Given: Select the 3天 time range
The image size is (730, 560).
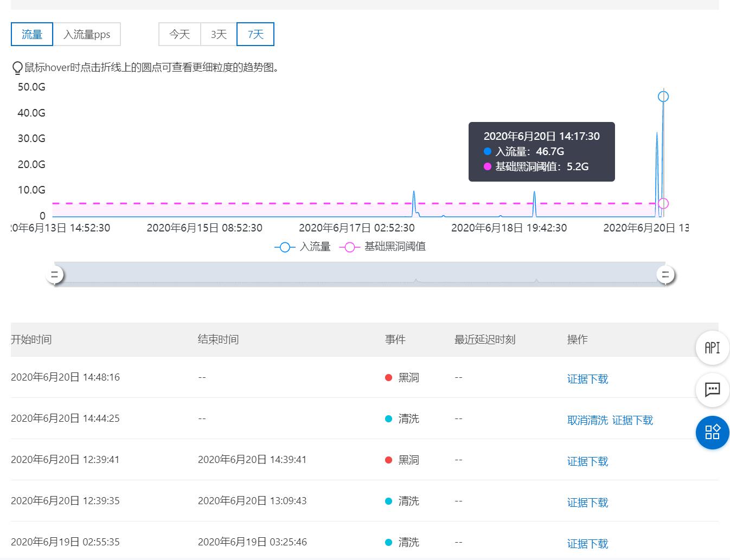Looking at the screenshot, I should tap(219, 34).
